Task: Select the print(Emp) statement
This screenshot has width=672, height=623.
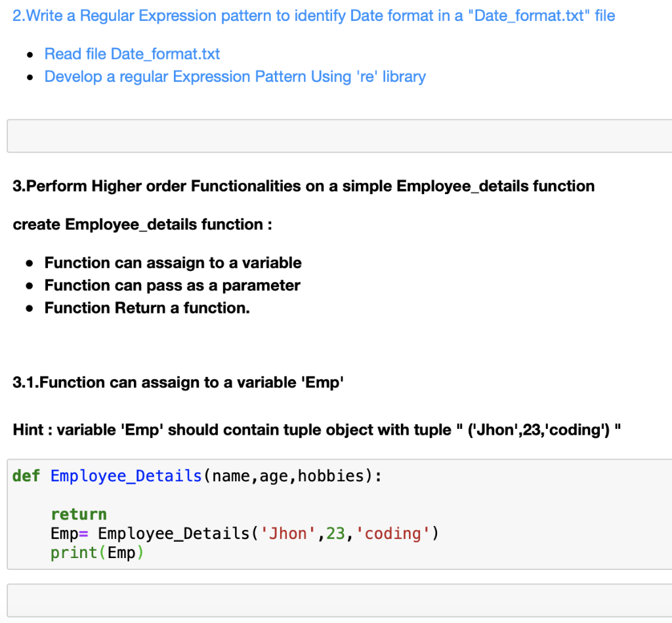Action: tap(96, 552)
